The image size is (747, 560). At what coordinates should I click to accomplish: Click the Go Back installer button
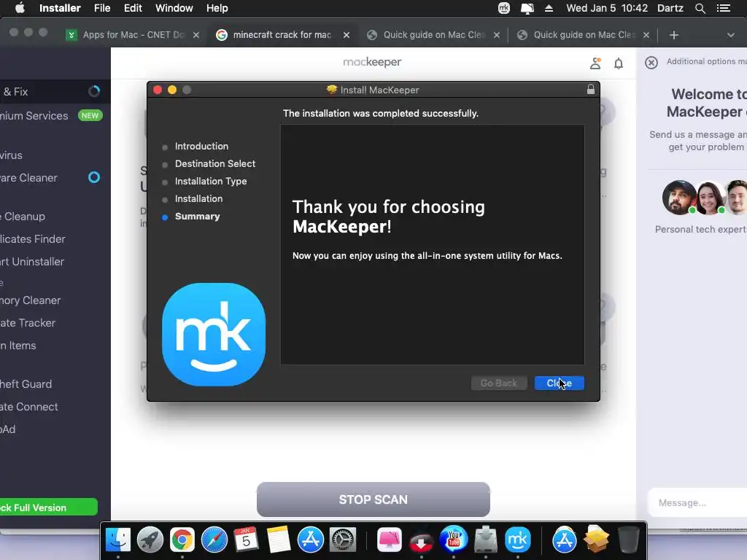coord(499,383)
